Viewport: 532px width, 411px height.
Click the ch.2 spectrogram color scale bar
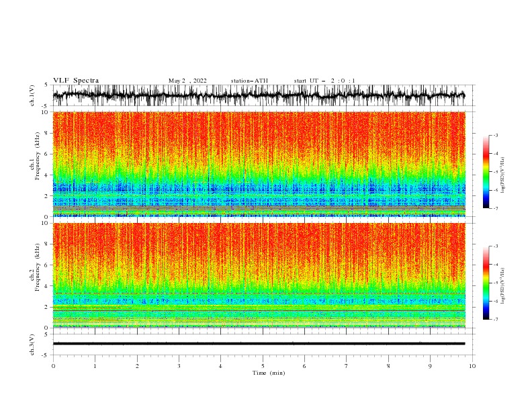click(486, 283)
